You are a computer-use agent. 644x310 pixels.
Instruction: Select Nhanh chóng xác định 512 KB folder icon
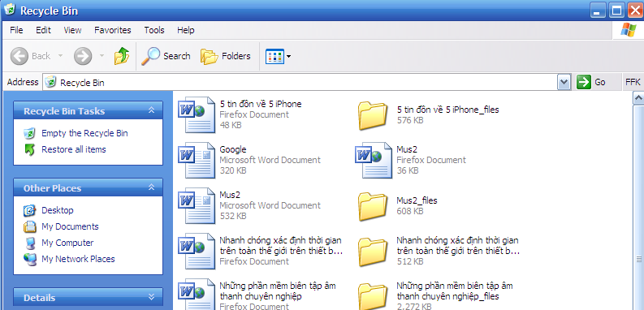point(373,252)
